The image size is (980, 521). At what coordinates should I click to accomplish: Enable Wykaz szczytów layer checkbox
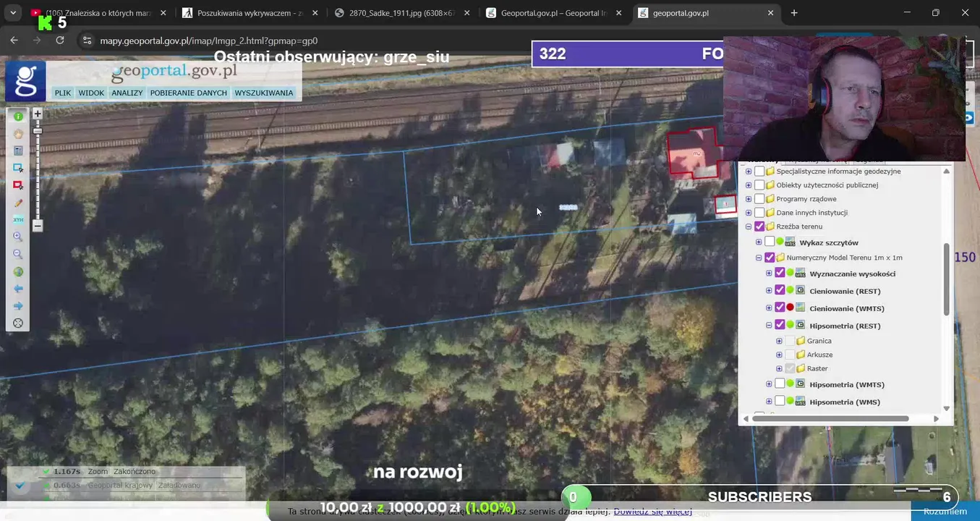tap(770, 242)
